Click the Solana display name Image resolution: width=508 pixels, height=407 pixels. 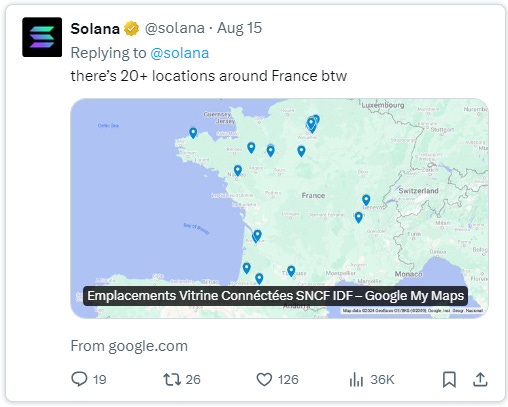click(95, 29)
